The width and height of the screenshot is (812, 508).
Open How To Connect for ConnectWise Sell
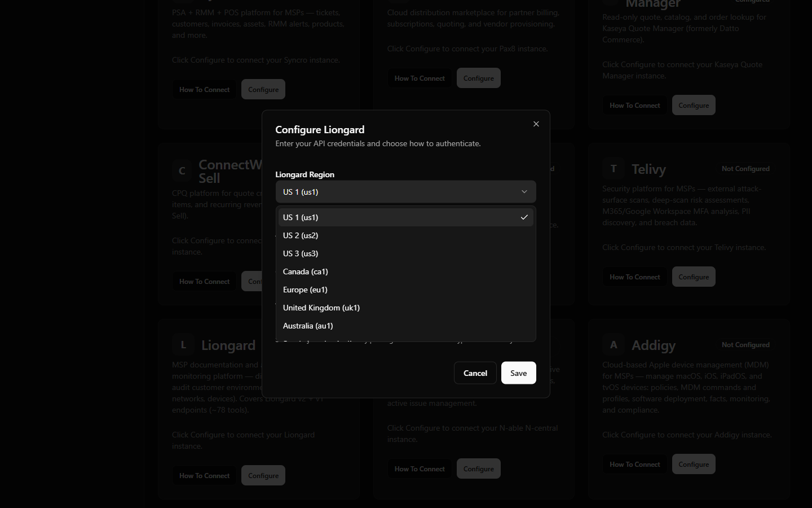pyautogui.click(x=205, y=281)
